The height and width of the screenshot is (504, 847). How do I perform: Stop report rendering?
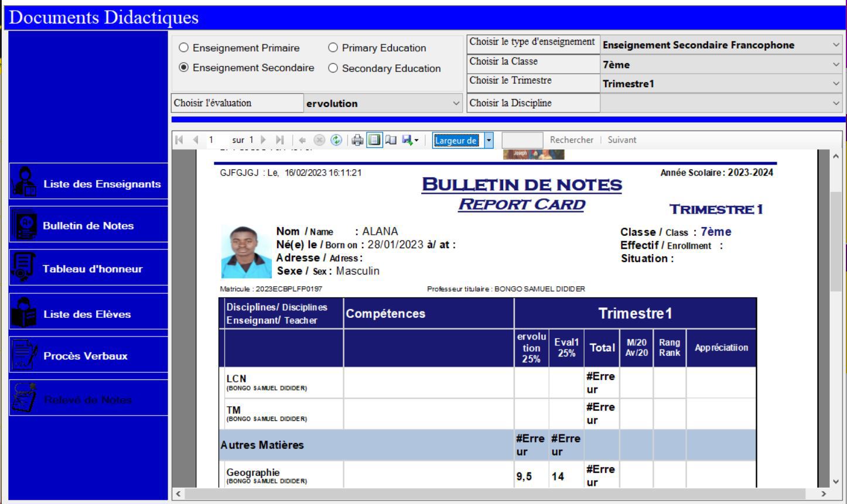[319, 140]
